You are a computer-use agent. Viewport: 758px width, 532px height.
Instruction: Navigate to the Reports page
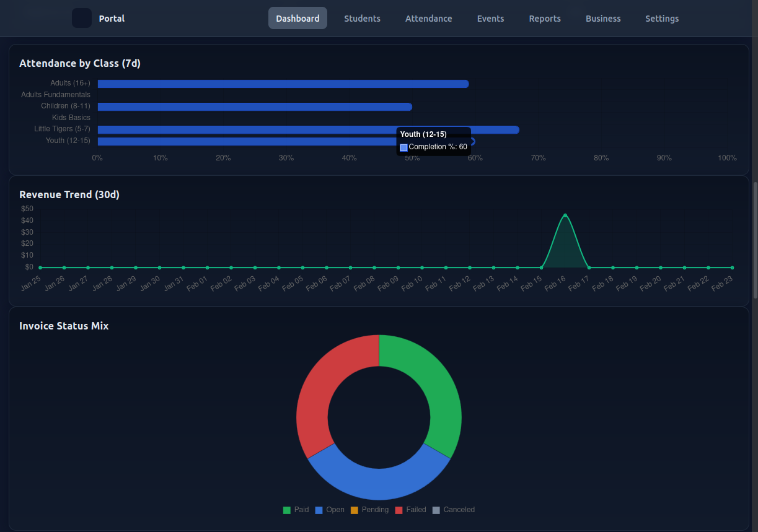pyautogui.click(x=545, y=19)
